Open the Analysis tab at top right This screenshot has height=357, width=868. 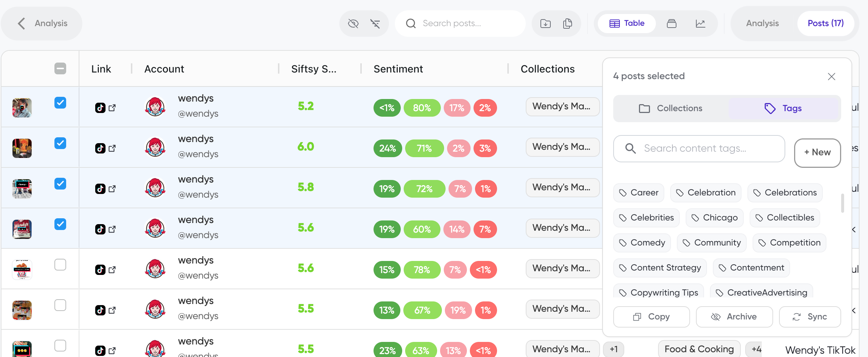click(762, 23)
